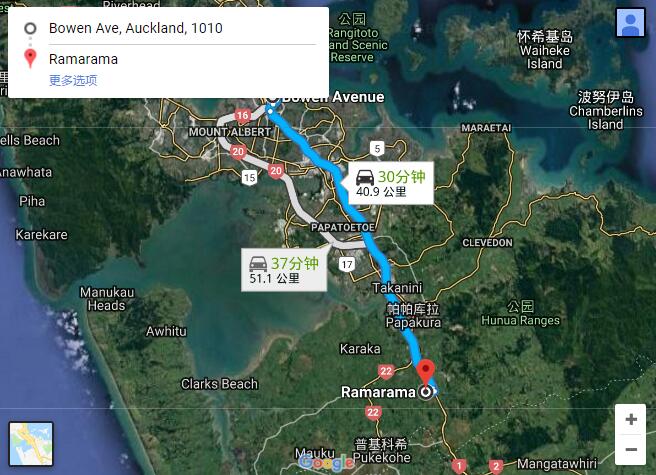656x475 pixels.
Task: Zoom in with the plus button
Action: pyautogui.click(x=631, y=419)
